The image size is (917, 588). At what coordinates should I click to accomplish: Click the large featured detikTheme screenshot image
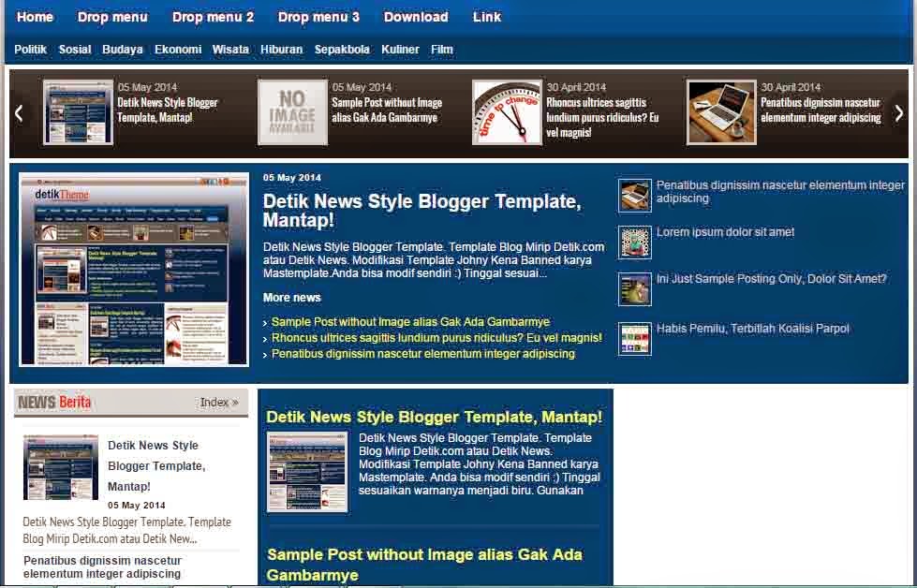pos(134,270)
